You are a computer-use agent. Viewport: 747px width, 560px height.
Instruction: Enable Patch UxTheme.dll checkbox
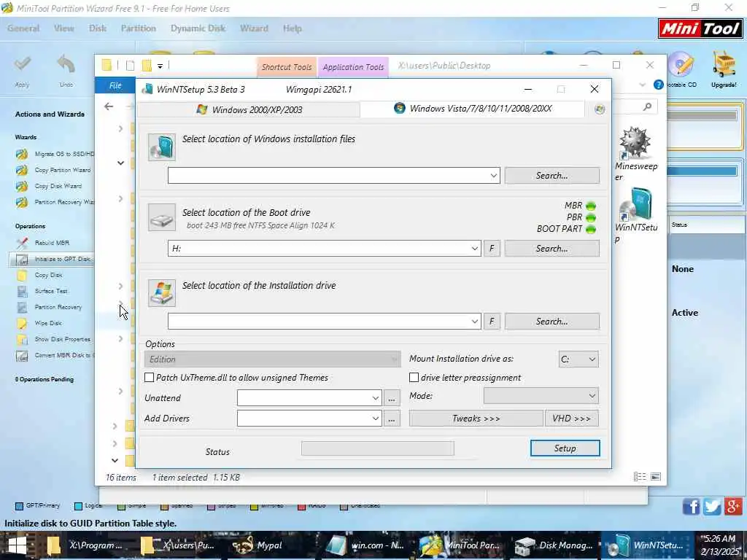(x=149, y=378)
